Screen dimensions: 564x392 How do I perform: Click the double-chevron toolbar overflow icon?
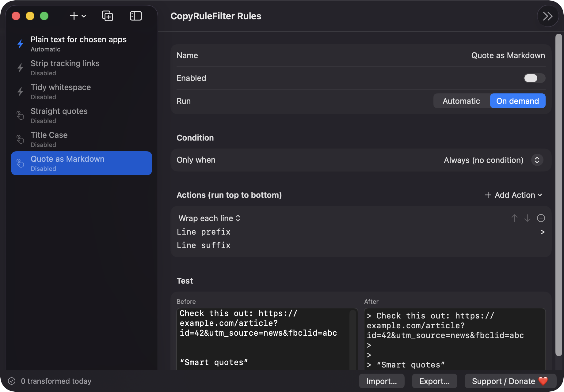click(548, 16)
